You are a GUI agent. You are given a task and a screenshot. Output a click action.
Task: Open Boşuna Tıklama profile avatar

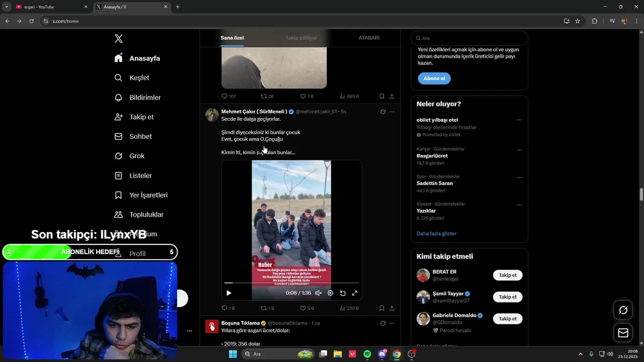212,326
